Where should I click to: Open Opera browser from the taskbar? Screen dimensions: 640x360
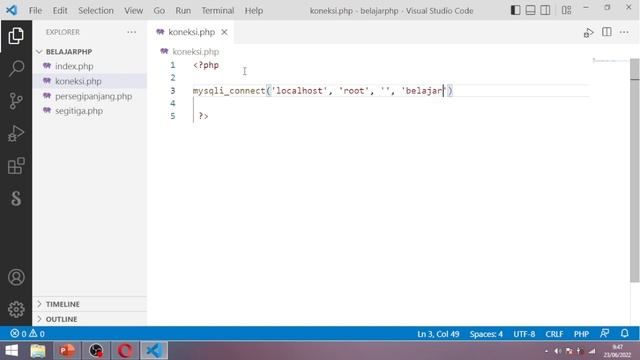click(125, 351)
